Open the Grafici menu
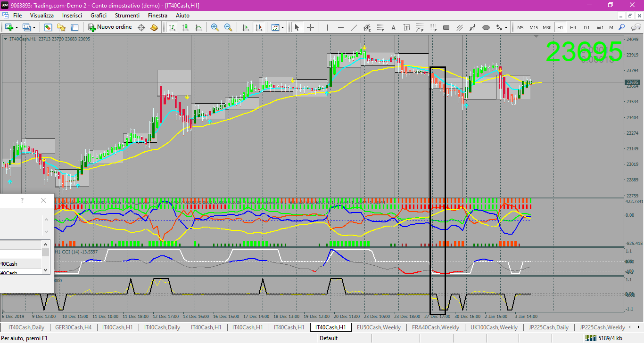The width and height of the screenshot is (644, 343). pos(99,16)
